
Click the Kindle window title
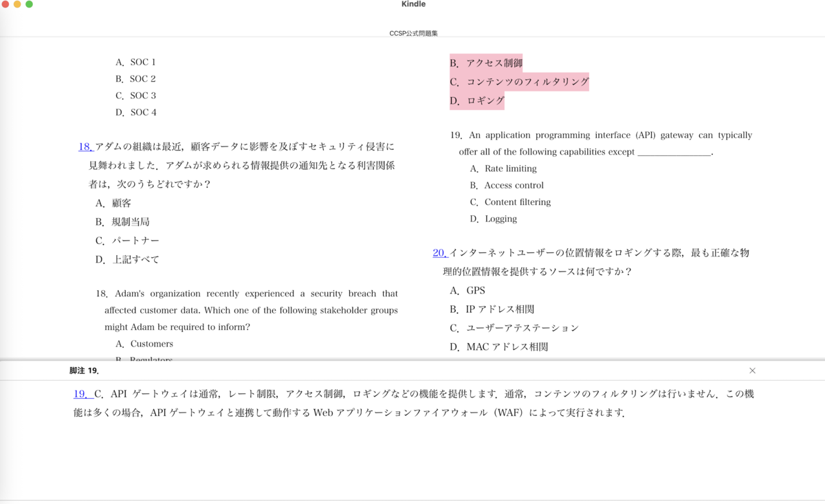click(x=413, y=4)
